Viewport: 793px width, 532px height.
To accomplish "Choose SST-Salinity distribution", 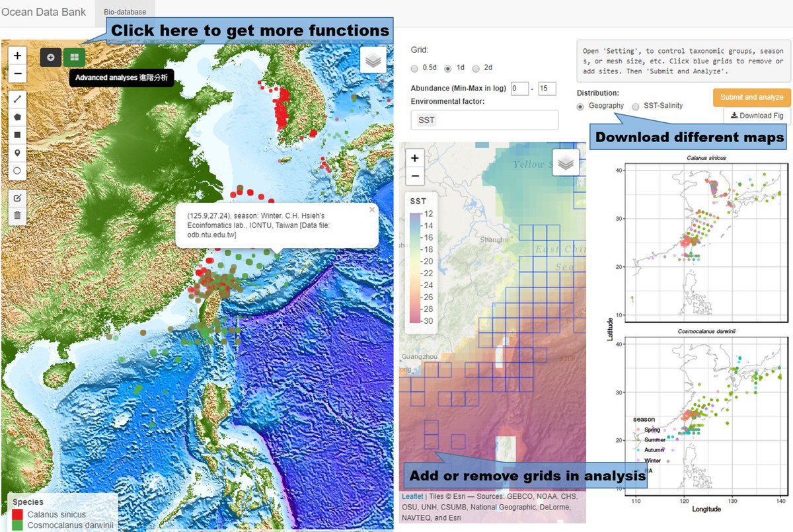I will (x=636, y=106).
